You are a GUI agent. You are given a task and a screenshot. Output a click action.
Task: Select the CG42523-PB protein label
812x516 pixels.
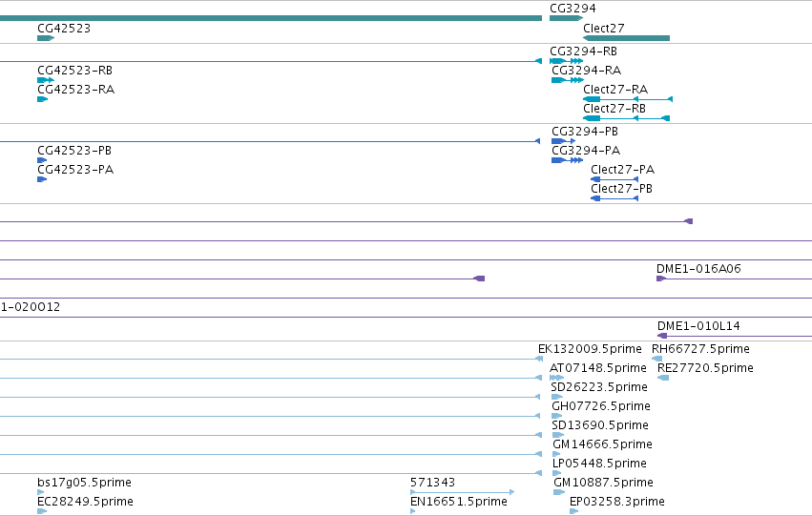[74, 151]
